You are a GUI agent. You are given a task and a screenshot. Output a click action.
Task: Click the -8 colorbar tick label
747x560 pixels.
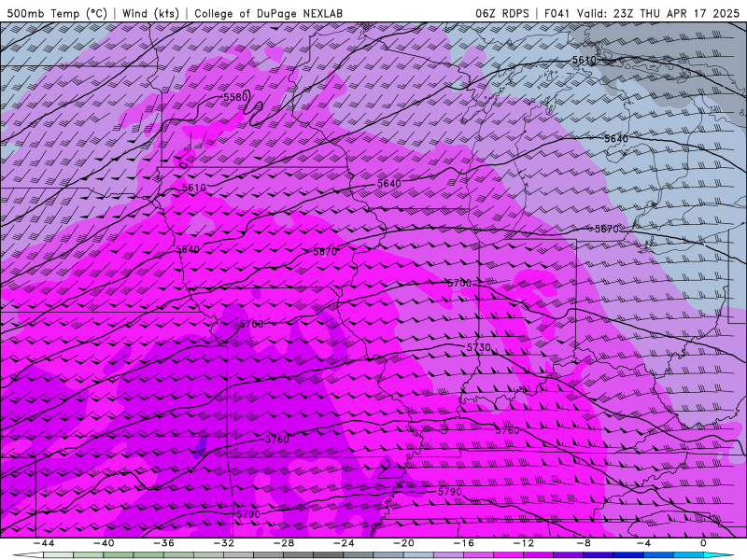click(585, 543)
